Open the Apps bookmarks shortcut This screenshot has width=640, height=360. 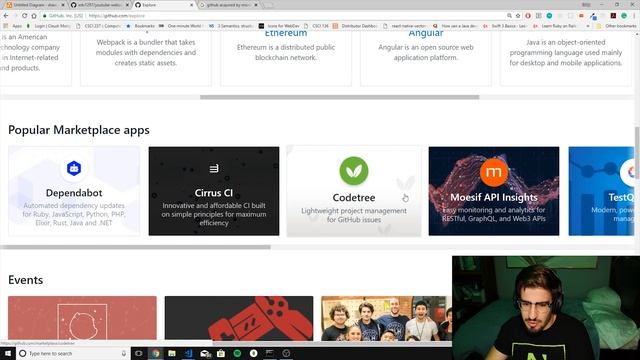pos(13,26)
